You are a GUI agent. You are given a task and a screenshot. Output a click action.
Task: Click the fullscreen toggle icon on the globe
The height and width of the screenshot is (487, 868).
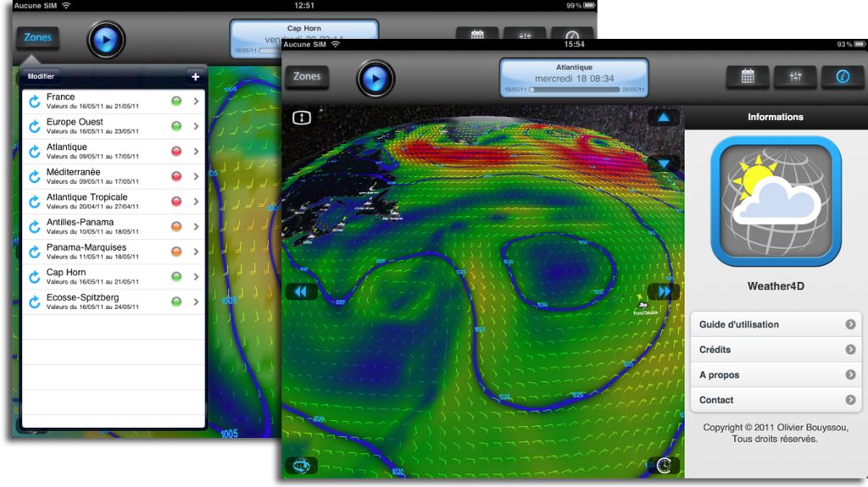(x=302, y=118)
